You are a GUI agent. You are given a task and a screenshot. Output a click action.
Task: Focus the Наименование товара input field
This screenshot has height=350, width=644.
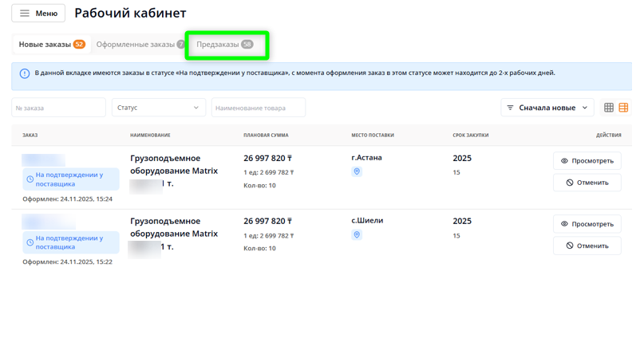pos(258,108)
